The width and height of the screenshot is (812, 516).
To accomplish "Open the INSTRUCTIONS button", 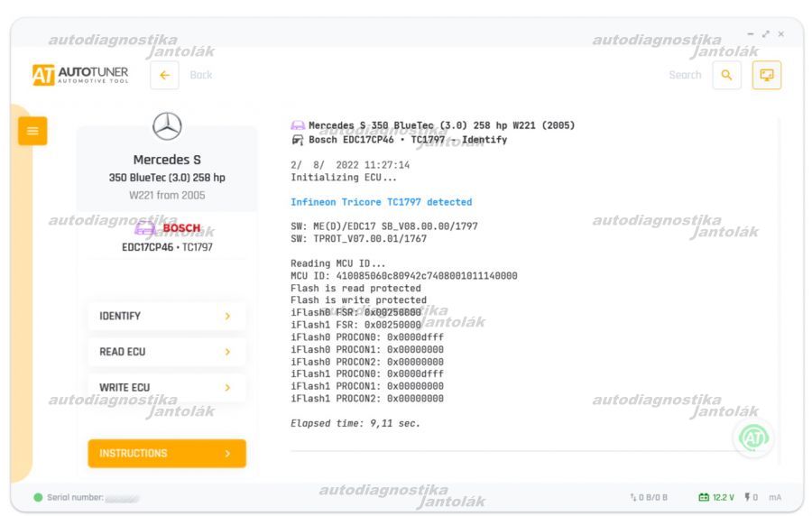I will [x=167, y=454].
